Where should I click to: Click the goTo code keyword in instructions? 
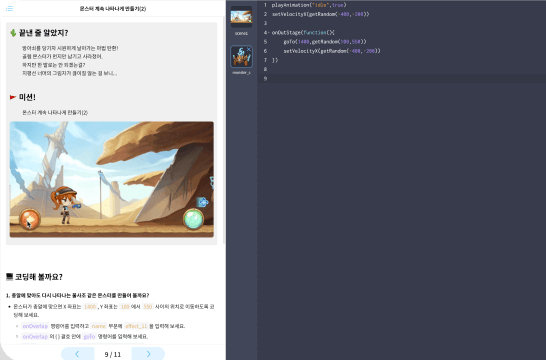(x=89, y=337)
